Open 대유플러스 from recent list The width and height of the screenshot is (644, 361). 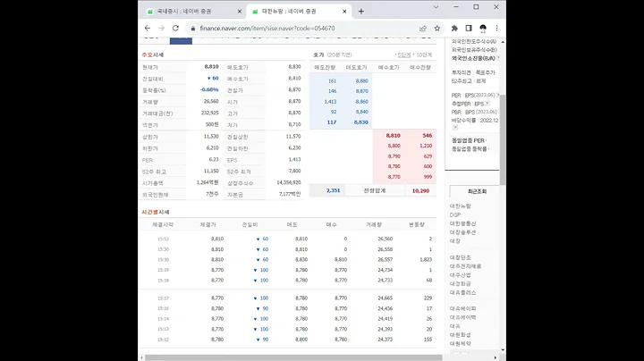pyautogui.click(x=463, y=292)
